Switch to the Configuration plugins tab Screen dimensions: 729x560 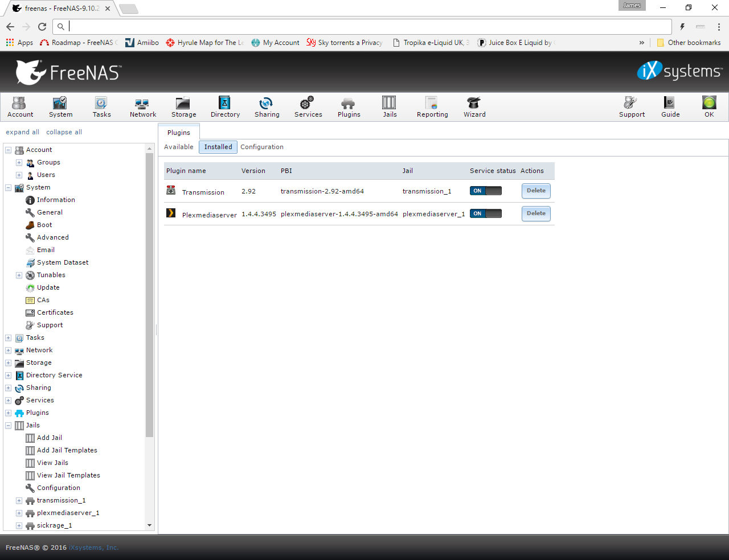[x=261, y=147]
